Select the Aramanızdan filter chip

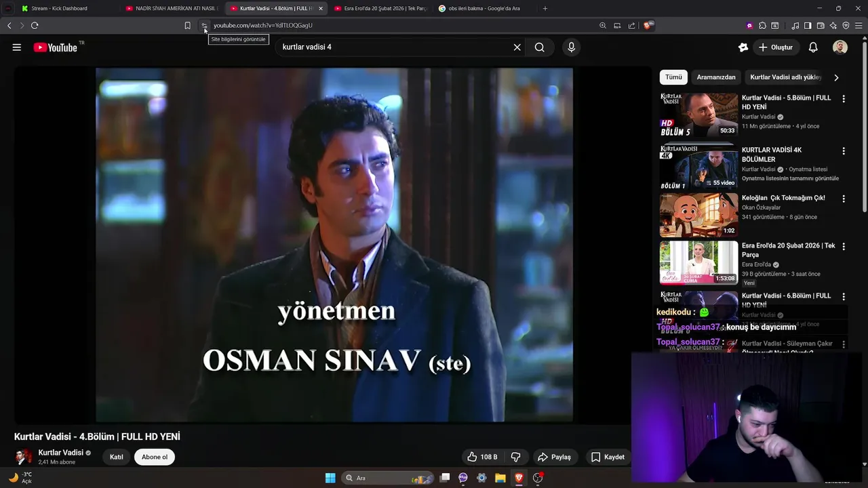(x=716, y=77)
